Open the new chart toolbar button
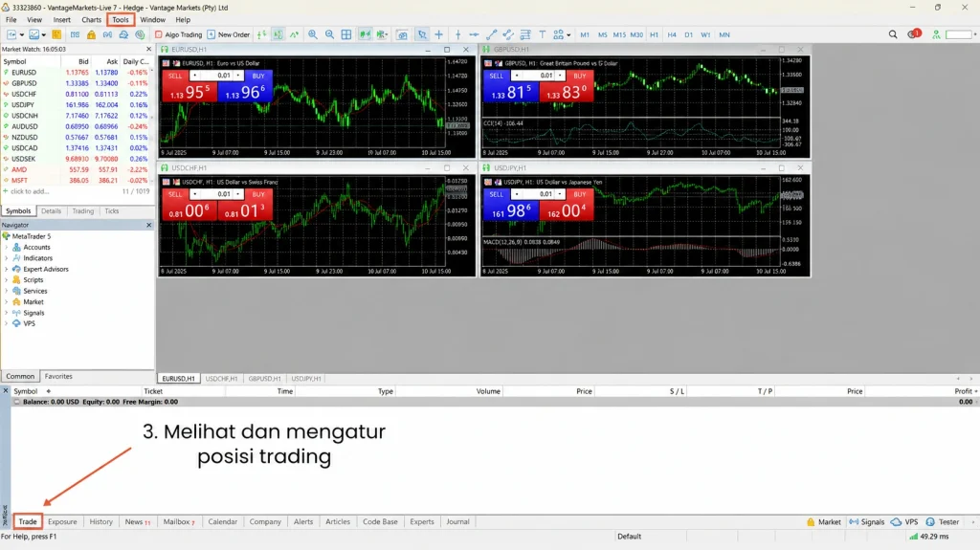The height and width of the screenshot is (550, 980). point(11,35)
